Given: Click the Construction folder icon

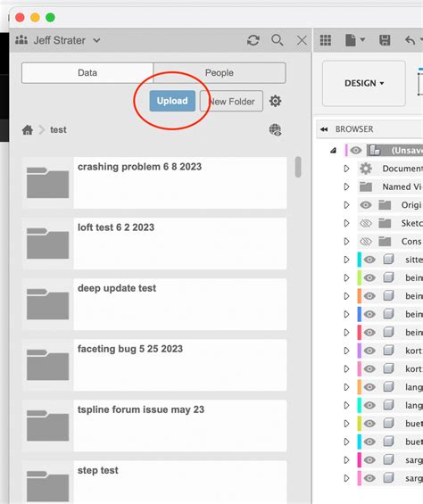Looking at the screenshot, I should pyautogui.click(x=385, y=242).
